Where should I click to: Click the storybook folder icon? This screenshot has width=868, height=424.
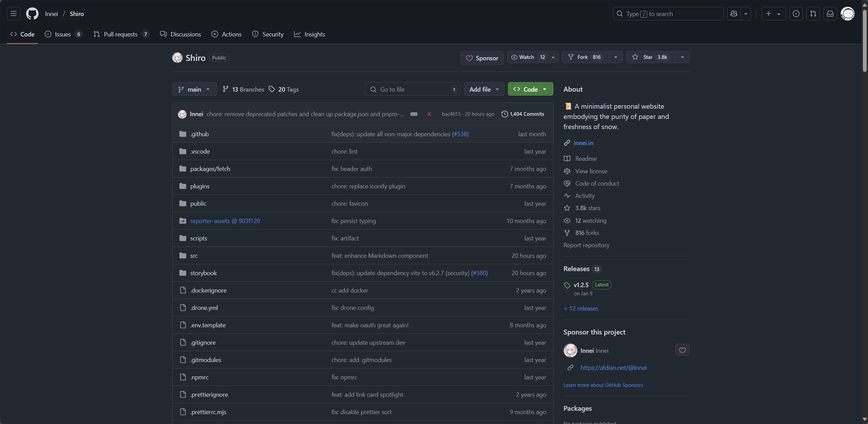point(183,273)
